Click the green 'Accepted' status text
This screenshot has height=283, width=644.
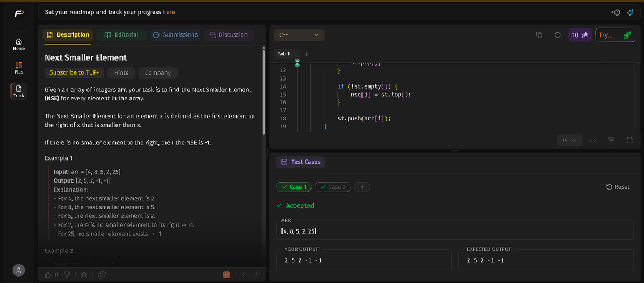coord(300,205)
